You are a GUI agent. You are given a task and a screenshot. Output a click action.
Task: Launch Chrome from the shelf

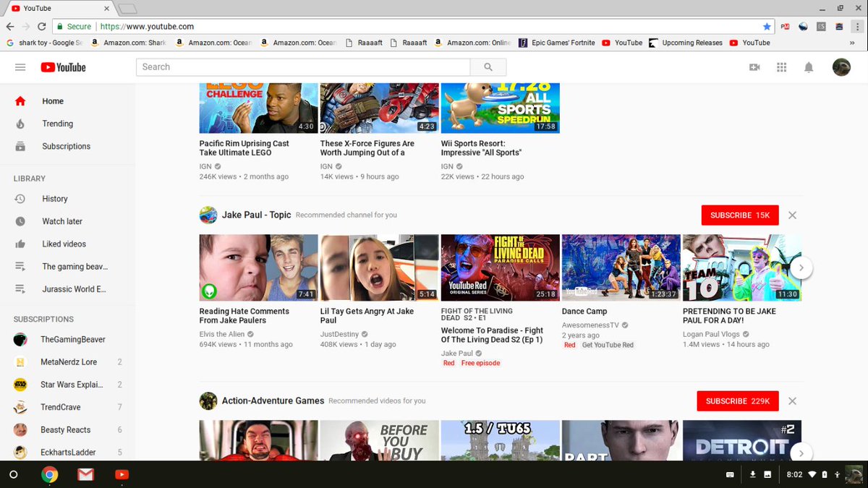tap(49, 475)
